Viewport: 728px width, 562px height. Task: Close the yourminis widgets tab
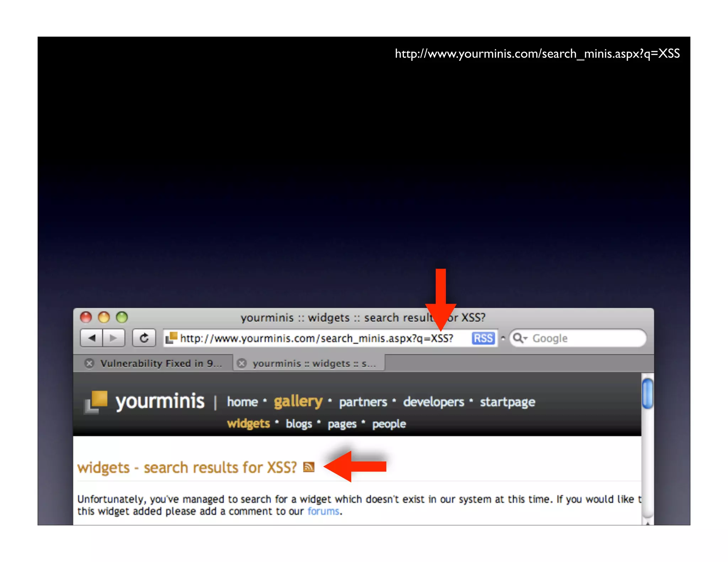242,363
